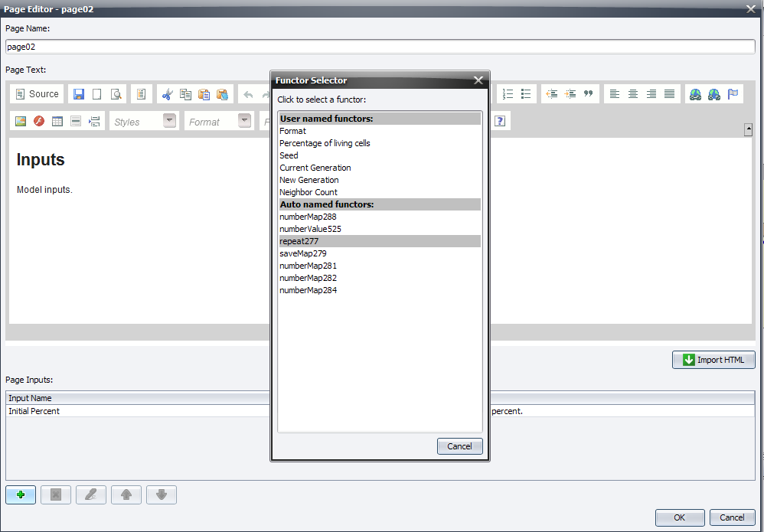Image resolution: width=764 pixels, height=532 pixels.
Task: Click the Paste from Word icon
Action: pos(223,93)
